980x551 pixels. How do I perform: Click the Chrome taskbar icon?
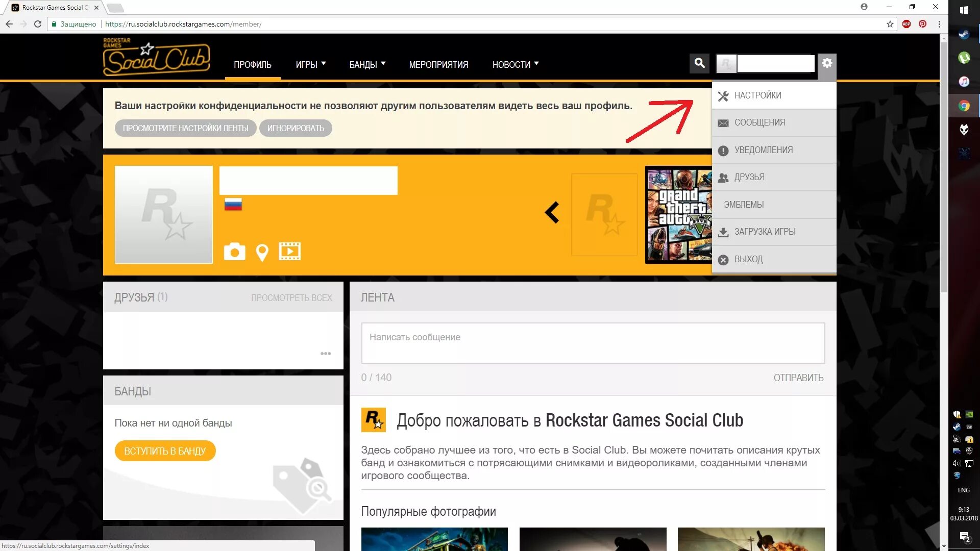[964, 106]
